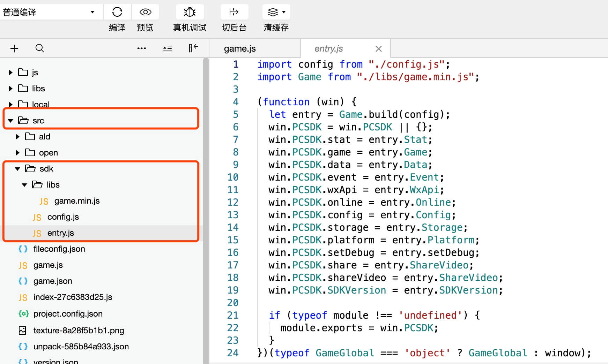This screenshot has width=608, height=364.
Task: Click line number 24 in the gutter
Action: 233,353
